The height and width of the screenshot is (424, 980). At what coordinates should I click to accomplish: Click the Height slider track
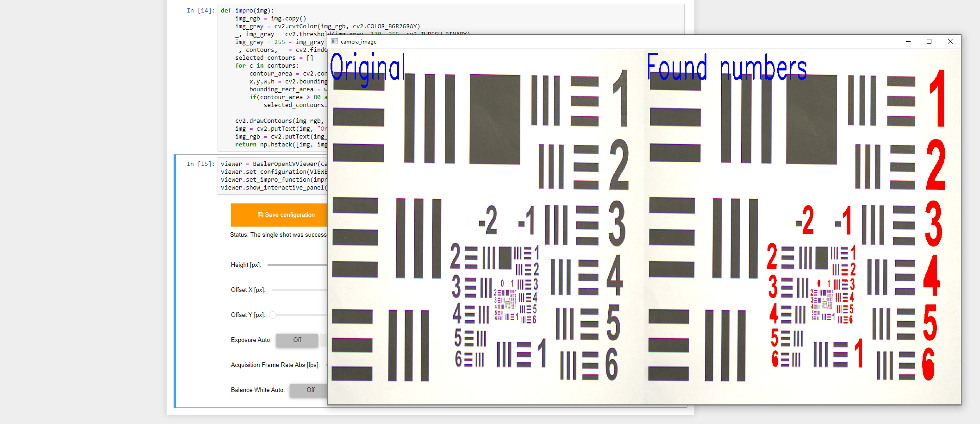[x=297, y=265]
